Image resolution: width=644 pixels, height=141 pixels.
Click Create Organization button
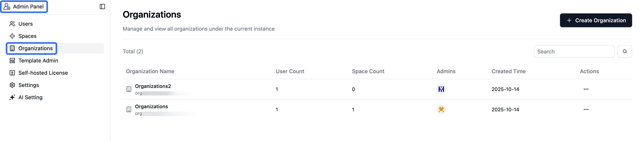[596, 20]
